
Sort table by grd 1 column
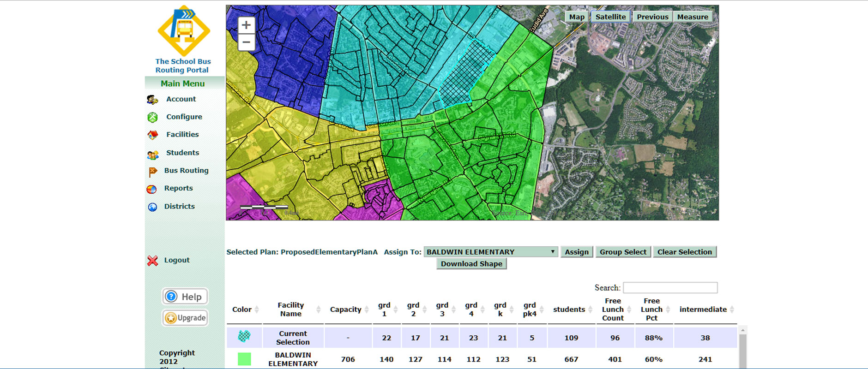[x=387, y=309]
